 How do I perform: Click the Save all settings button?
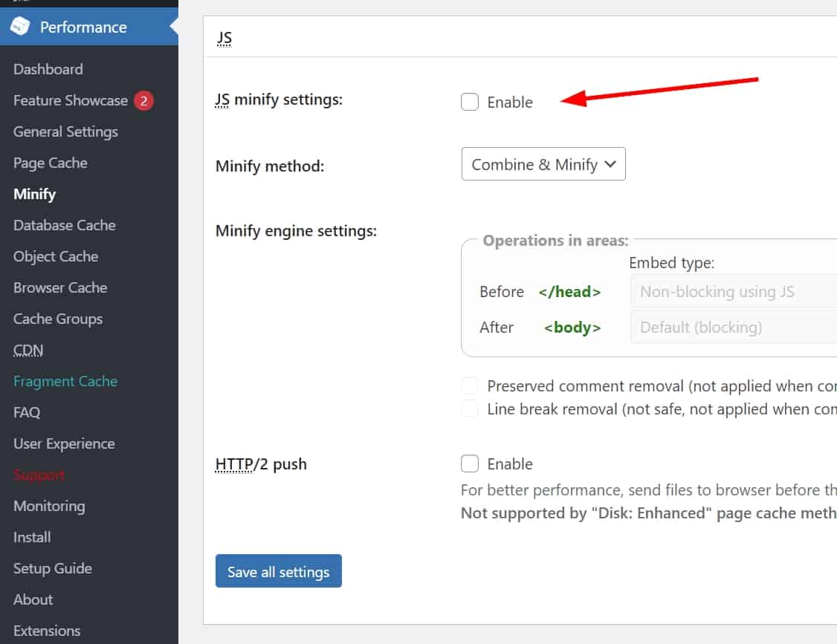point(278,571)
